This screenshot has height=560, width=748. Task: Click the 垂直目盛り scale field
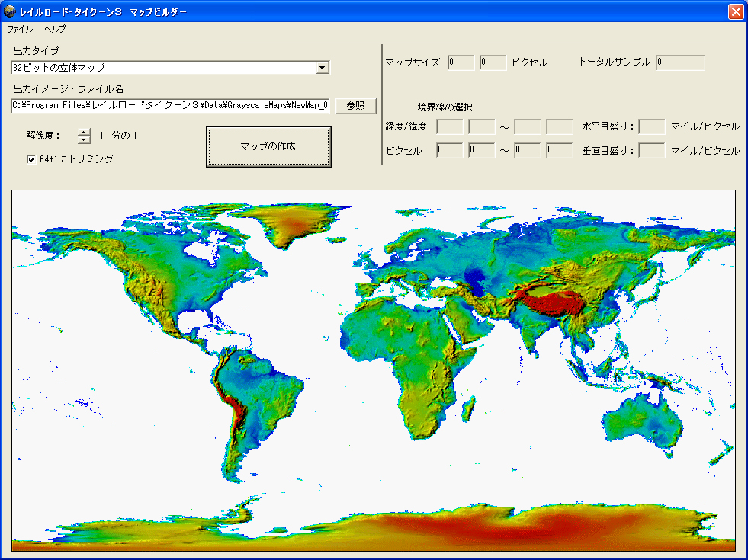(651, 150)
